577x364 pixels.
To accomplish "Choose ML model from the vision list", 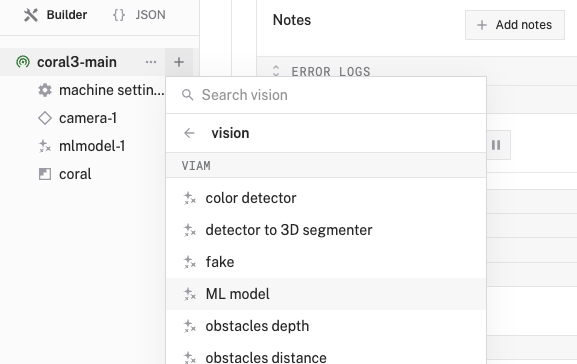I will coord(326,294).
